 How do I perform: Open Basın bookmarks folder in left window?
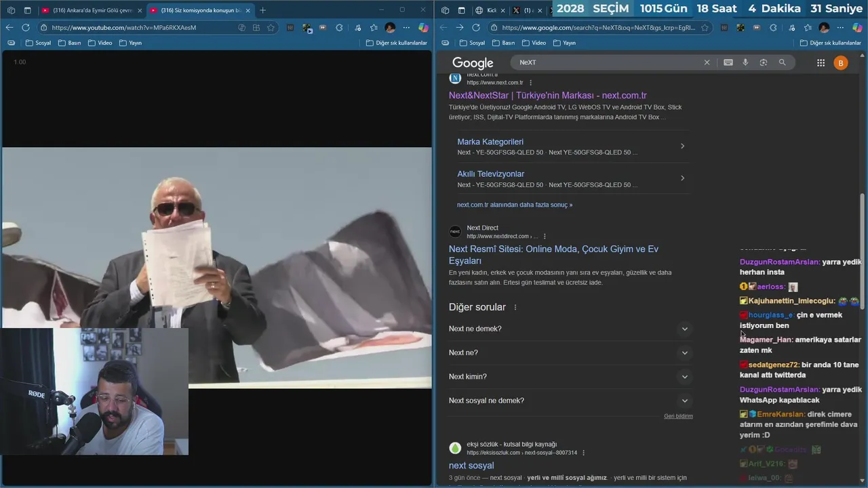click(x=70, y=43)
